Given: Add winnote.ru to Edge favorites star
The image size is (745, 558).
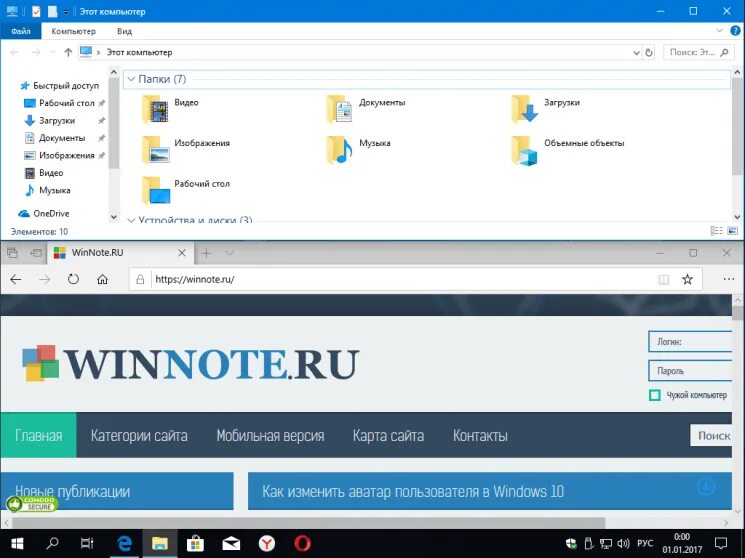Looking at the screenshot, I should [687, 279].
